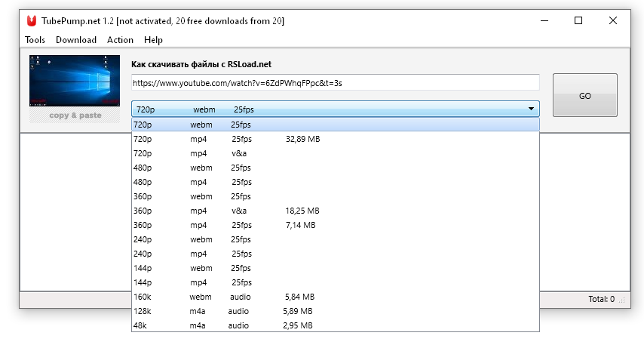Pick 480p mp4 25fps format
The width and height of the screenshot is (644, 345).
335,182
